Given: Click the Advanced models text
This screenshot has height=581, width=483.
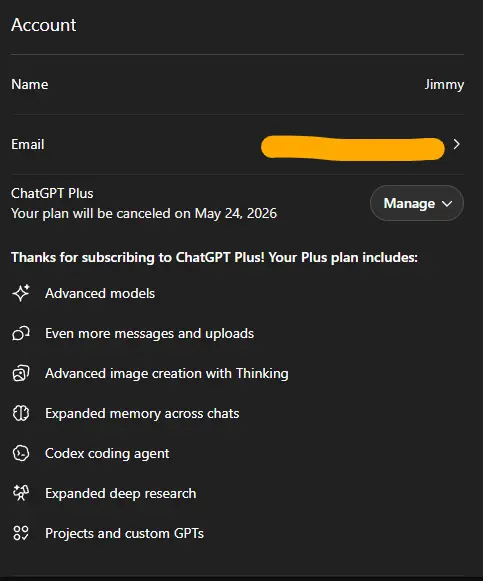Looking at the screenshot, I should (x=100, y=293).
